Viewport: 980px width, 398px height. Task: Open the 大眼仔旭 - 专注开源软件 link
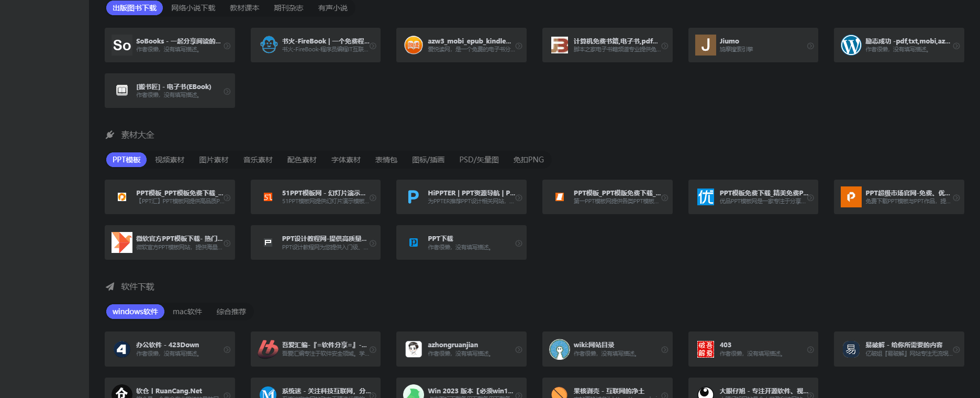tap(764, 391)
